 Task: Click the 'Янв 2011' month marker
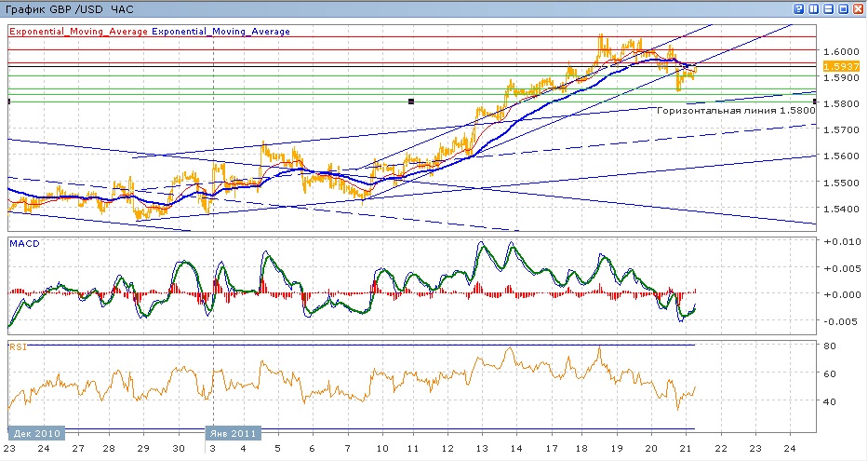[x=234, y=433]
